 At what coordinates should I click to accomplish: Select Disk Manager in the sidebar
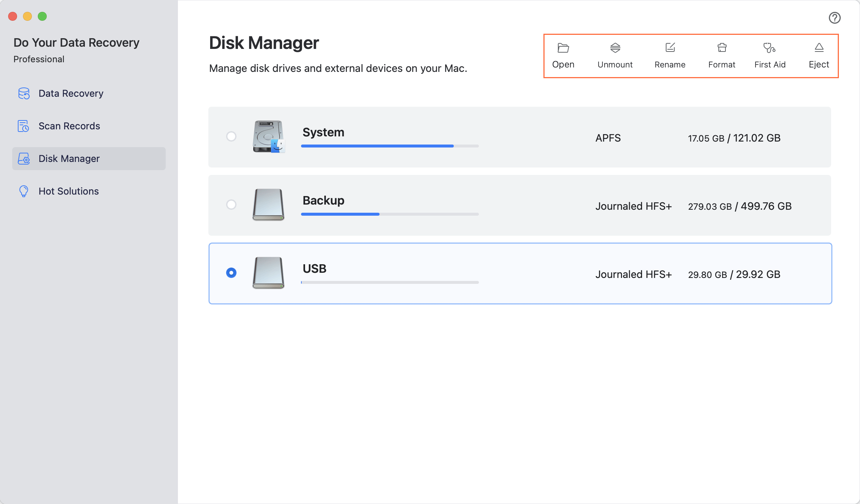click(x=69, y=159)
